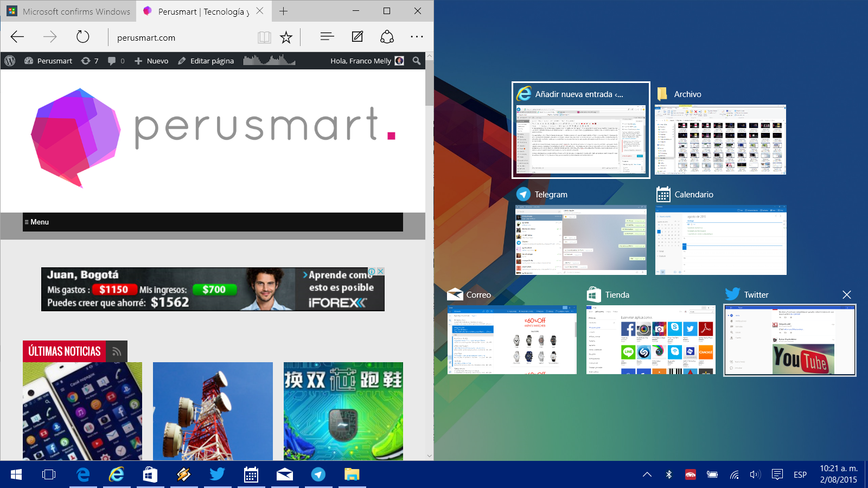Open the antenna tower news thumbnail

point(213,412)
